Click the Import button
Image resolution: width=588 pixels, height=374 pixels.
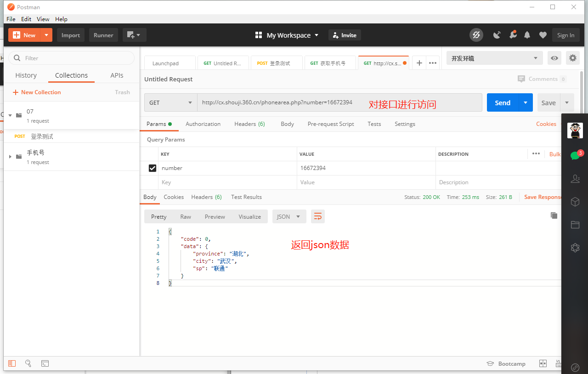click(71, 35)
